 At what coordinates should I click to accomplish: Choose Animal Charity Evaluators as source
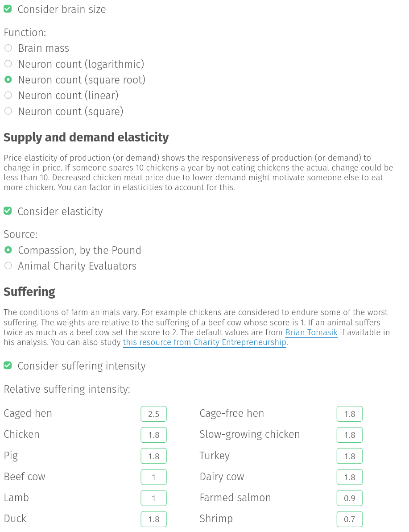pos(8,266)
